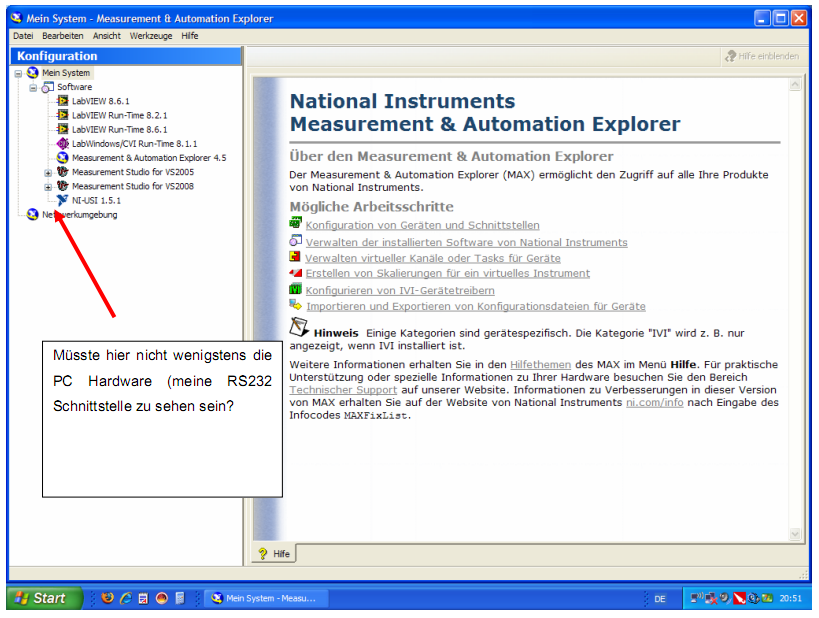Follow the ni.com/info link
Viewport: 819px width, 618px height.
654,402
